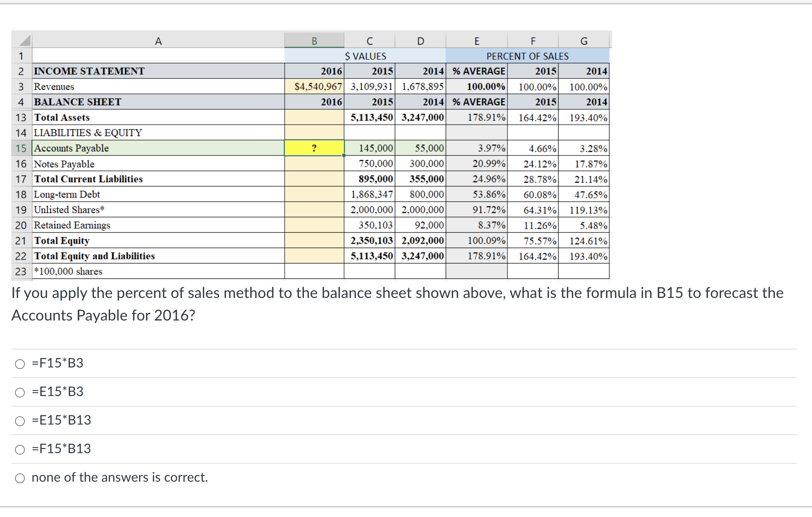Click column B header
The height and width of the screenshot is (517, 812).
point(314,40)
